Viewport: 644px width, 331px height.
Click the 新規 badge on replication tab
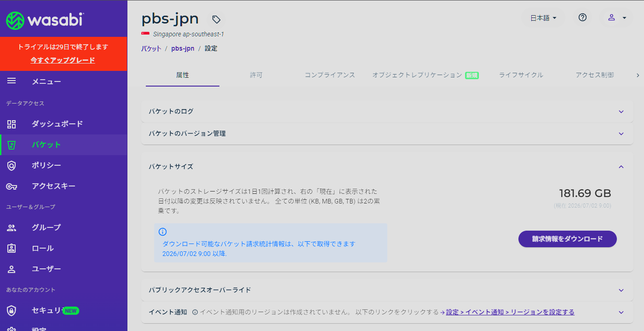[x=472, y=75]
